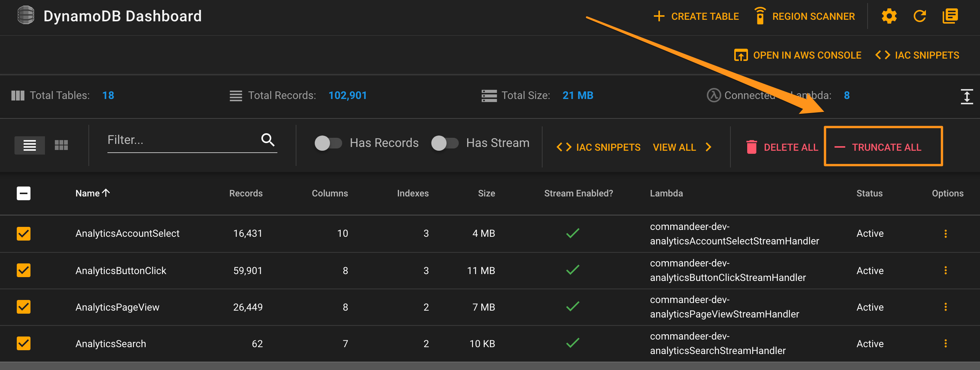This screenshot has height=370, width=980.
Task: Click Delete All
Action: [x=782, y=147]
